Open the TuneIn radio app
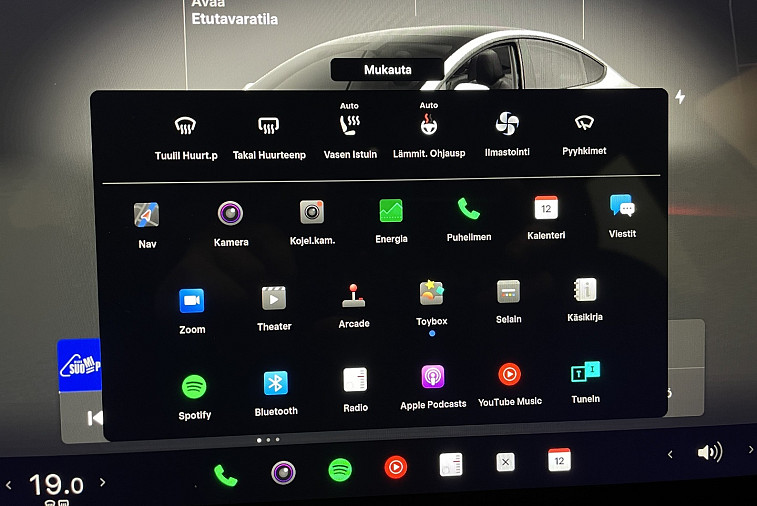This screenshot has width=757, height=506. (585, 373)
